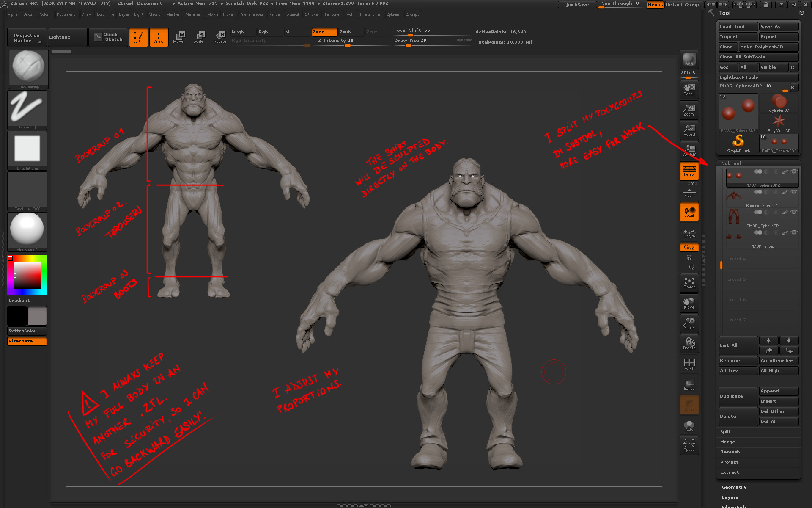Open the Transform menu
This screenshot has height=508, width=812.
point(369,14)
